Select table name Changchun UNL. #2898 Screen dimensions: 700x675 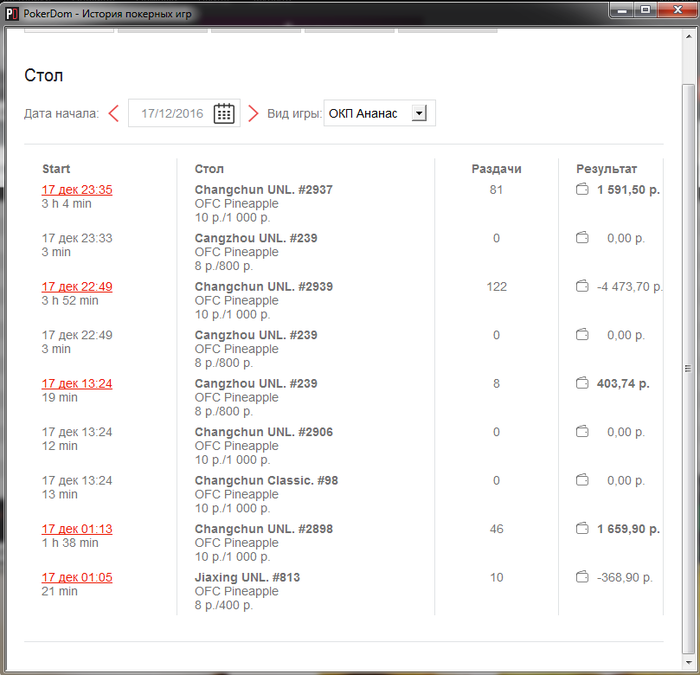coord(263,529)
